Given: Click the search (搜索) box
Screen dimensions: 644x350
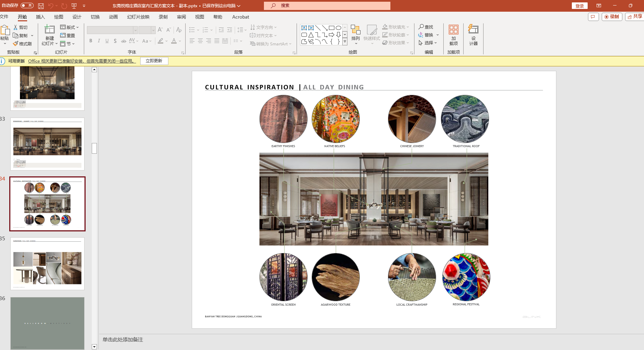Looking at the screenshot, I should tap(327, 6).
